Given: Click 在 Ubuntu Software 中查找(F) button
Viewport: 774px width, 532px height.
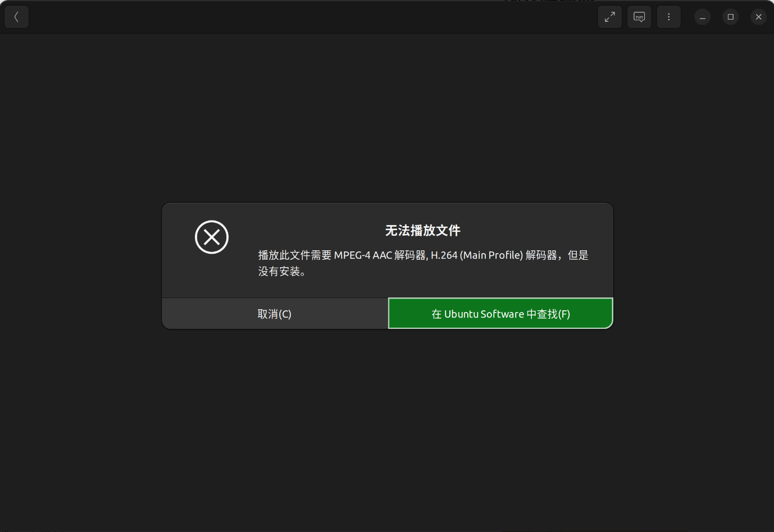Looking at the screenshot, I should [500, 314].
